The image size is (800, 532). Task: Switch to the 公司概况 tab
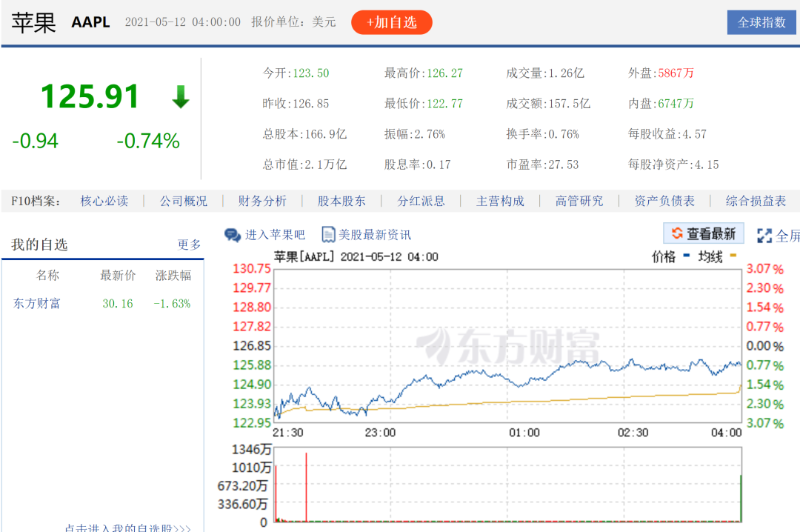pyautogui.click(x=183, y=201)
